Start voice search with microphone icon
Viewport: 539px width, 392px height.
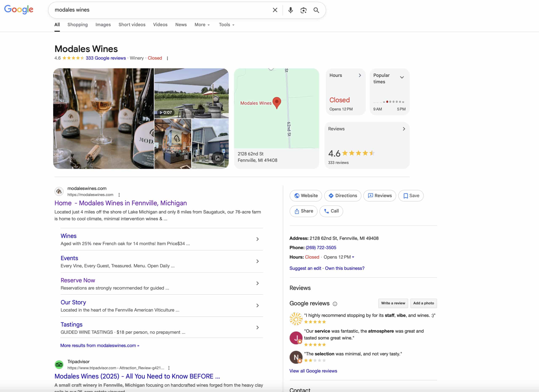290,10
